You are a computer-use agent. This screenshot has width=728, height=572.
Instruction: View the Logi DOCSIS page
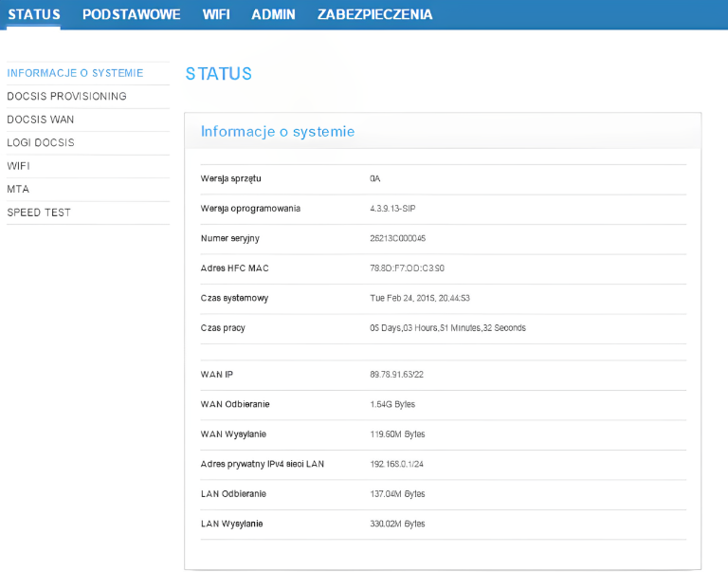[x=41, y=143]
